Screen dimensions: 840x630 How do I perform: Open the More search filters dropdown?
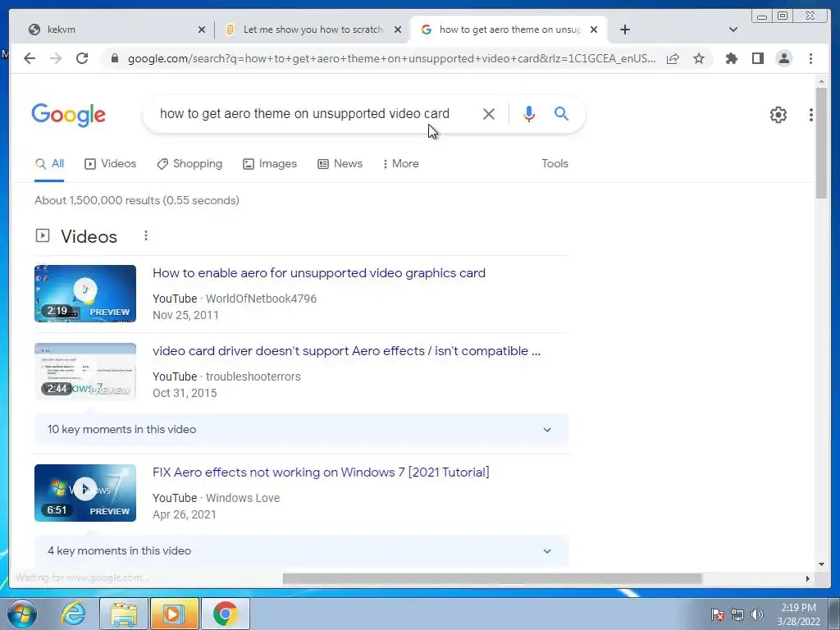point(400,163)
